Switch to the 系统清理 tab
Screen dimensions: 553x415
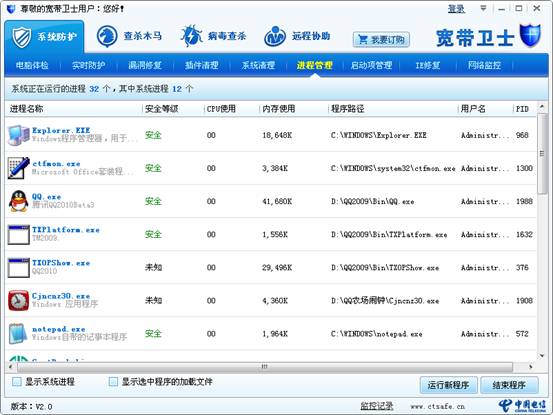[258, 65]
